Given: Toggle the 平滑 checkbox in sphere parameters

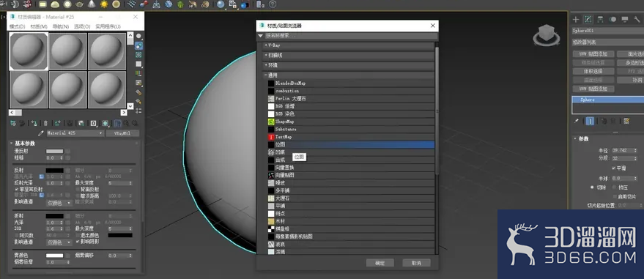Looking at the screenshot, I should [614, 168].
